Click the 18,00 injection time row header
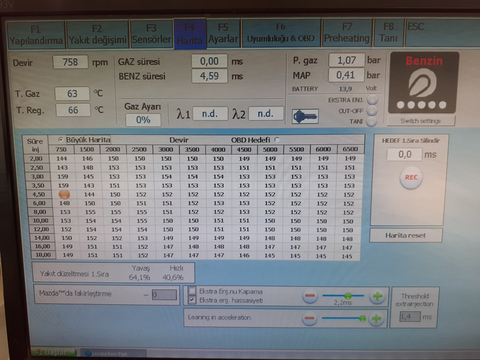This screenshot has height=360, width=480. 43,255
